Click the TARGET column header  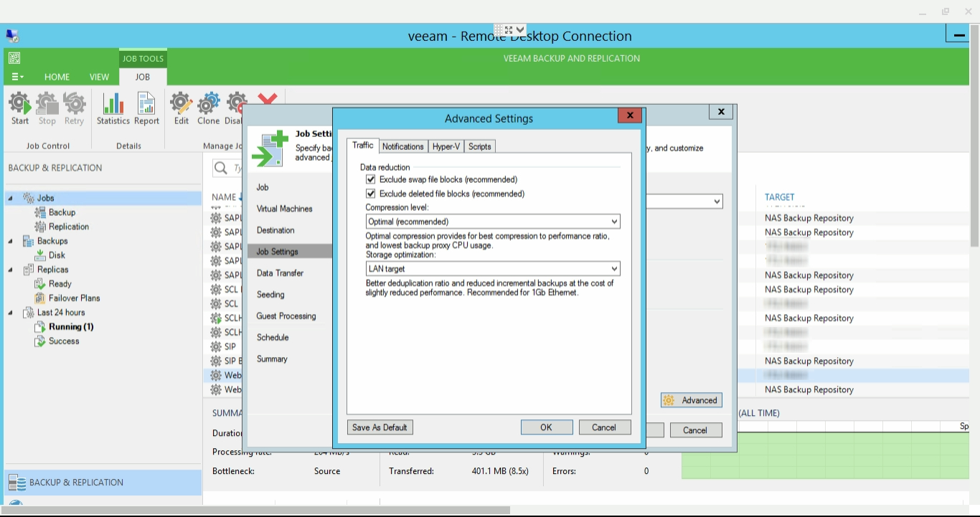coord(780,197)
